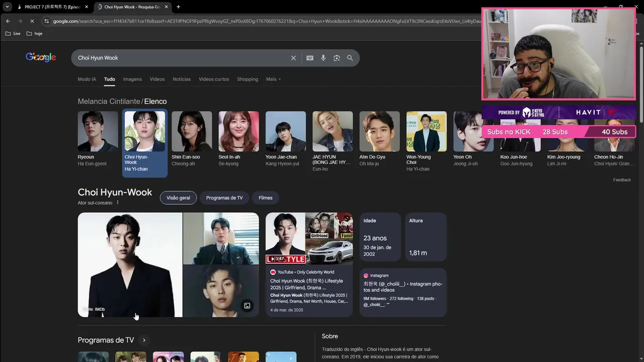Clear the search query with the X
Image resolution: width=644 pixels, height=362 pixels.
(x=293, y=58)
